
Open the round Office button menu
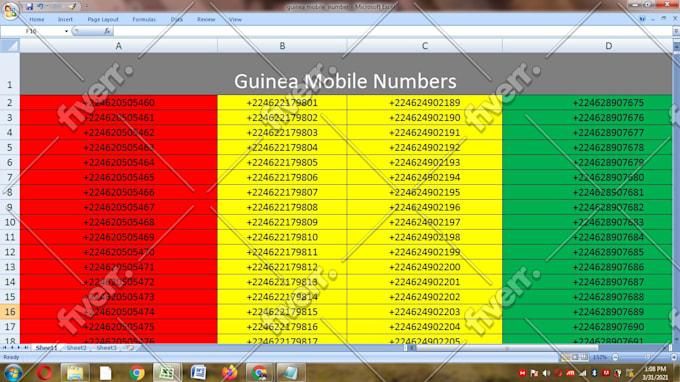(x=10, y=10)
